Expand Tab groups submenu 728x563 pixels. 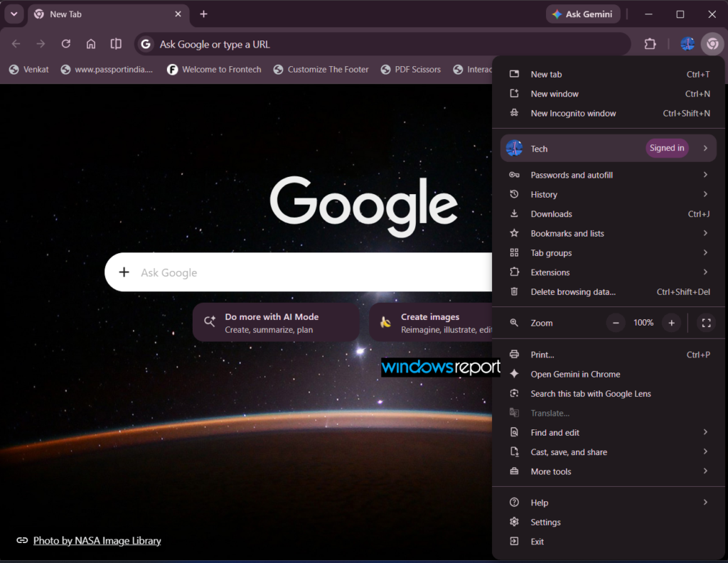[609, 253]
